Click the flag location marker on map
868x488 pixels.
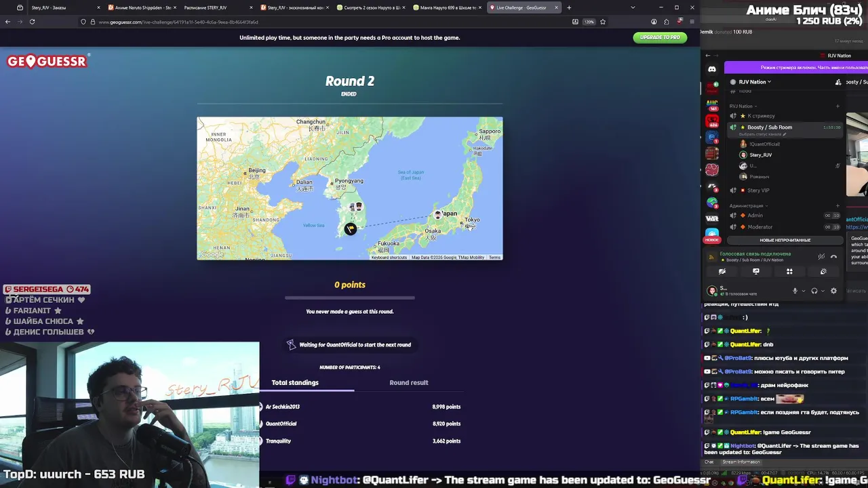[x=350, y=229]
